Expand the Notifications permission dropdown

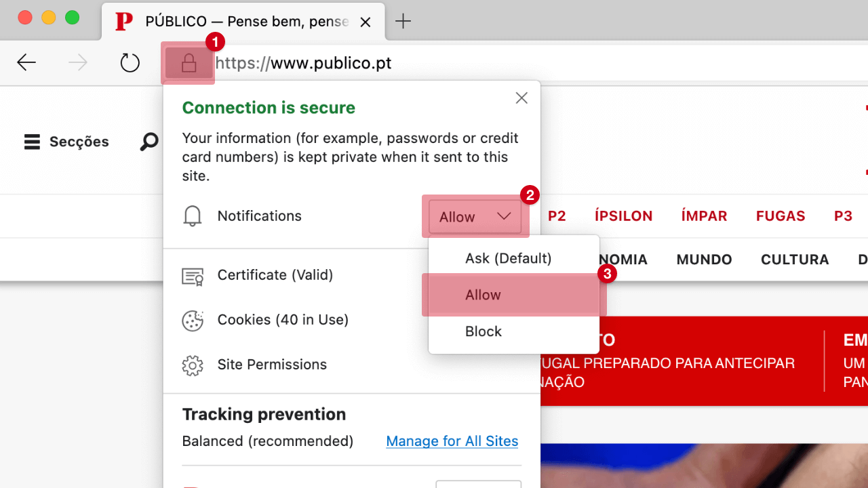pos(475,217)
